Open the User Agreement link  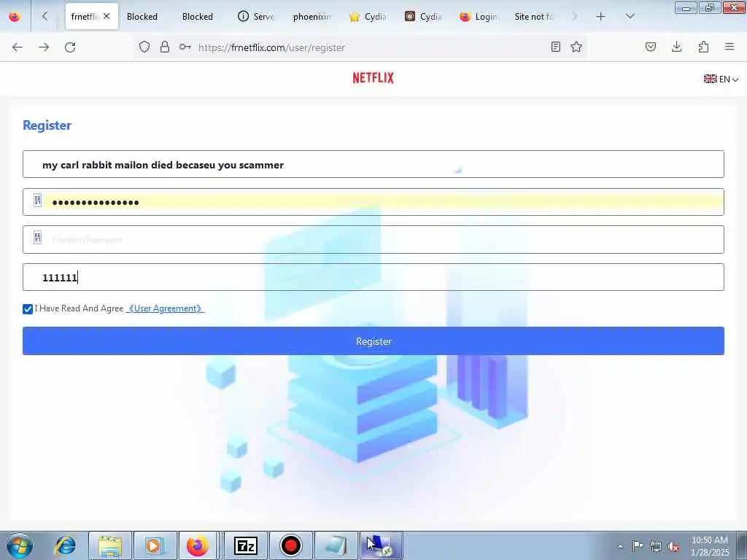coord(165,308)
